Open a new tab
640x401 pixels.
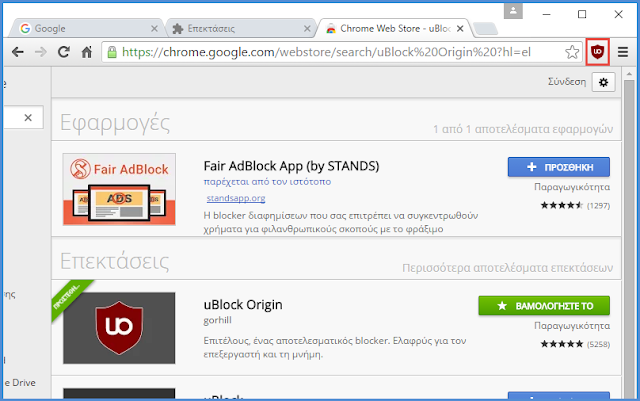pos(485,29)
